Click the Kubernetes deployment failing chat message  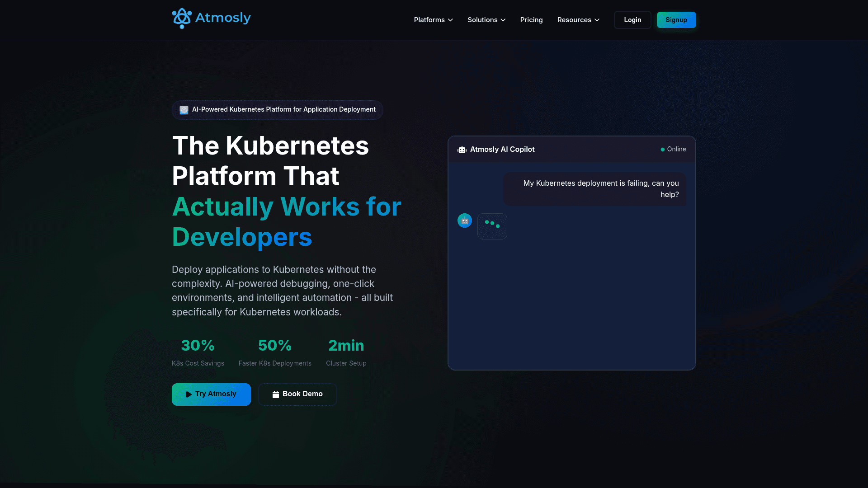pyautogui.click(x=594, y=189)
